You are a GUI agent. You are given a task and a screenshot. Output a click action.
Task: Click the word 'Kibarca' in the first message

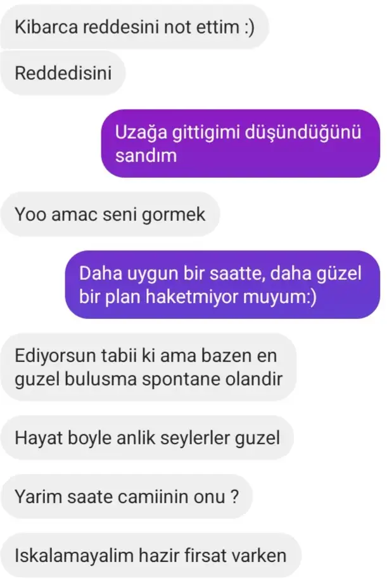(46, 27)
